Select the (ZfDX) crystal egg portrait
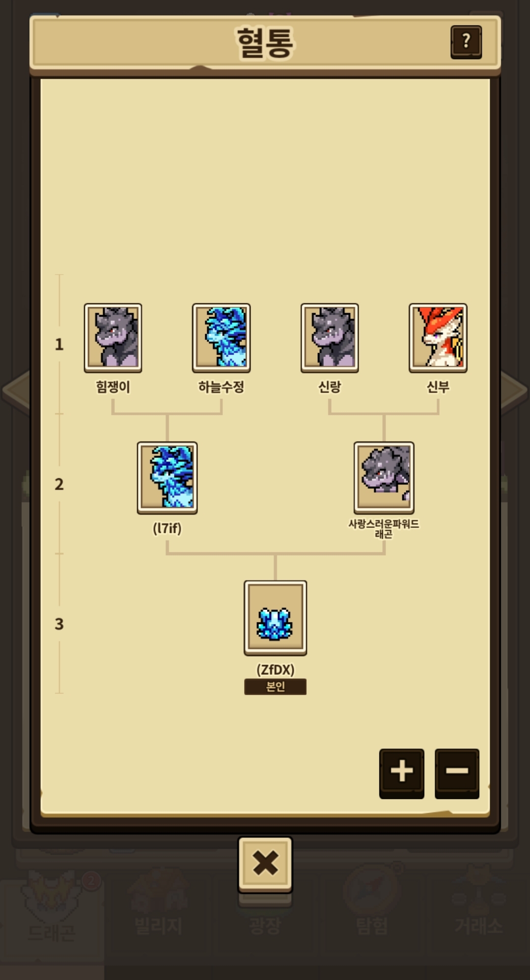Screen dimensions: 530x980 [x=275, y=618]
